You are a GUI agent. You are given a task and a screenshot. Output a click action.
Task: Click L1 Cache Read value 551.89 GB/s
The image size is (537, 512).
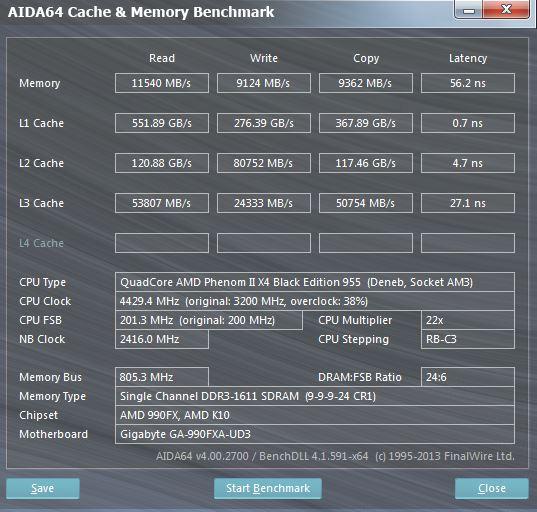click(x=162, y=123)
